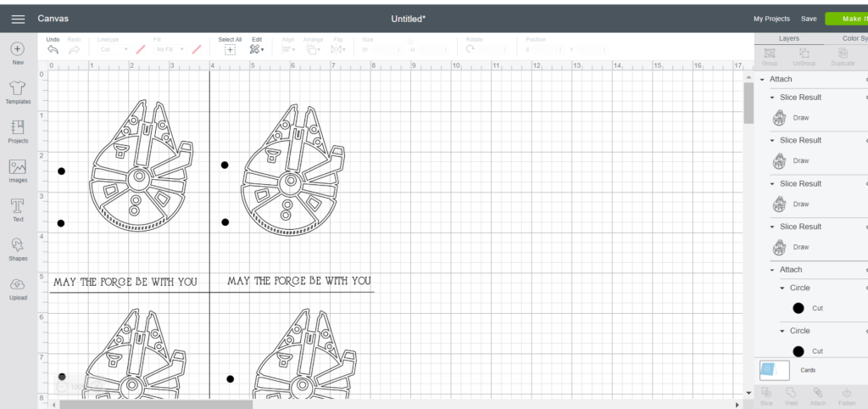The height and width of the screenshot is (409, 868).
Task: Open the Projects panel
Action: (x=18, y=127)
